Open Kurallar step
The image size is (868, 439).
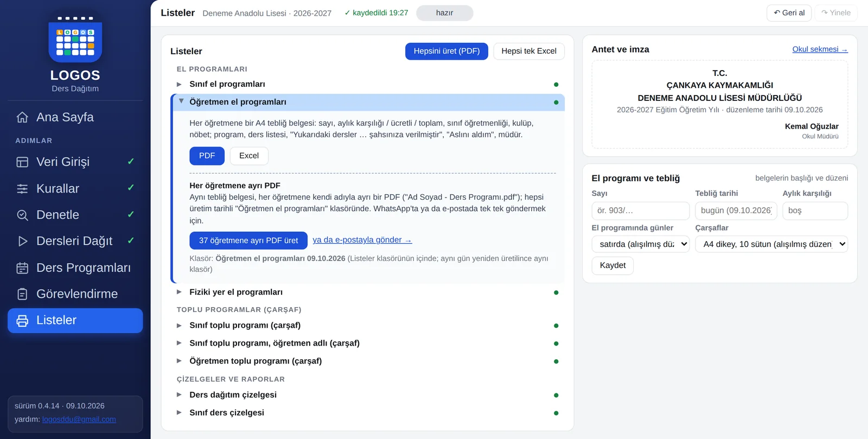(75, 189)
